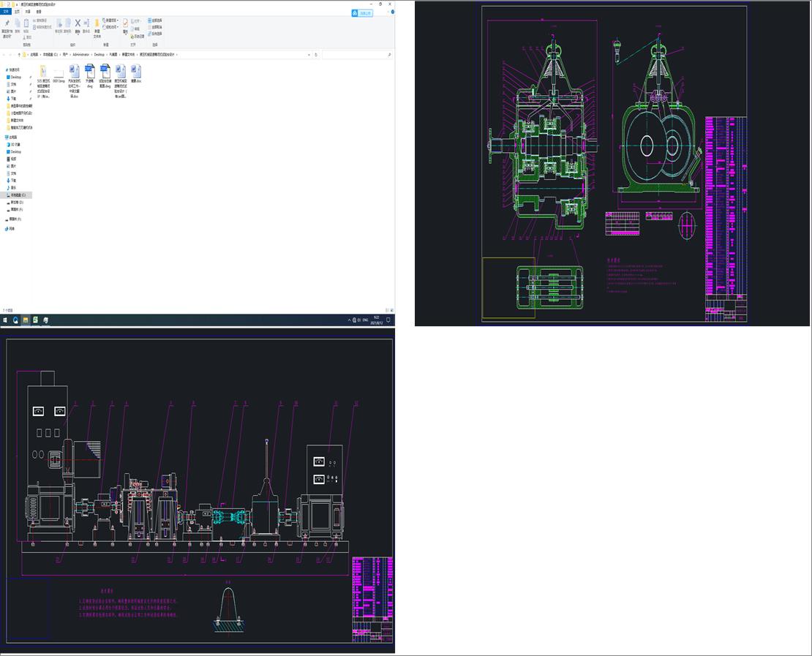The height and width of the screenshot is (656, 812).
Task: Click the Delete X icon in the ribbon
Action: click(78, 23)
